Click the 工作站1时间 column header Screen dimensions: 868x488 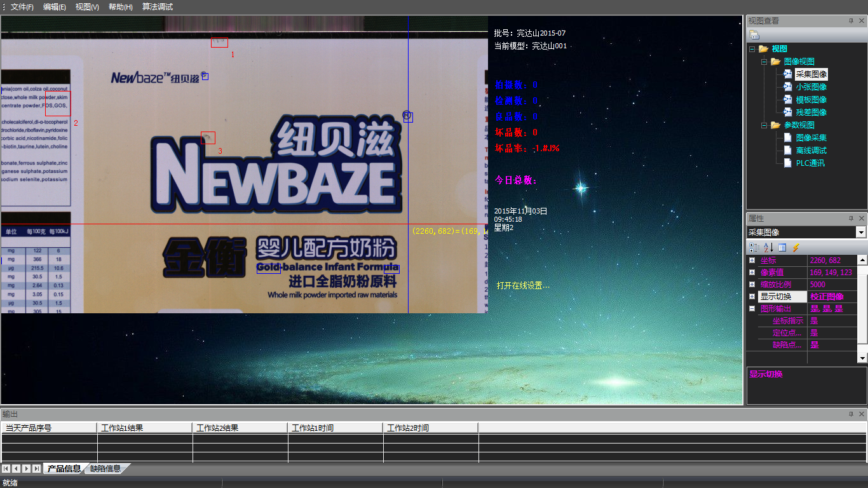pos(336,428)
